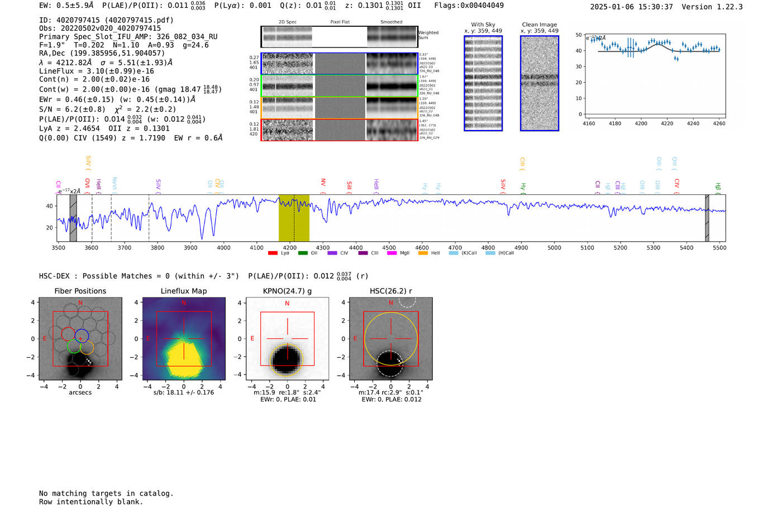
Task: Open the Lineflux Map image
Action: pyautogui.click(x=184, y=339)
